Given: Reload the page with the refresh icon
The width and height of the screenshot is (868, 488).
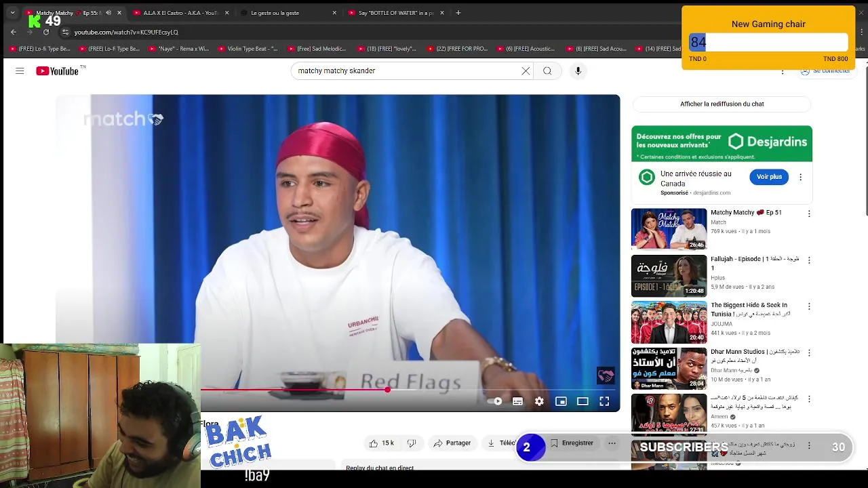Looking at the screenshot, I should click(x=46, y=32).
